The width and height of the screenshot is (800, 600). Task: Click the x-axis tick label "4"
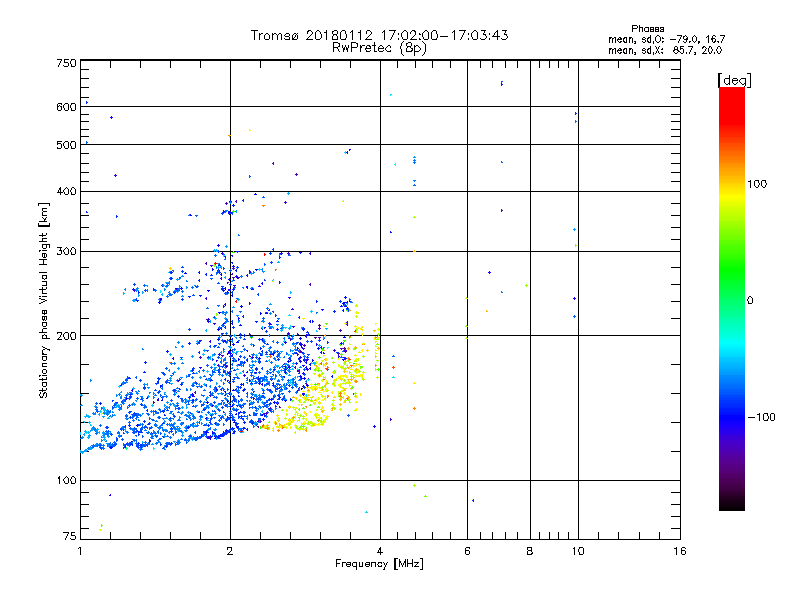[380, 551]
